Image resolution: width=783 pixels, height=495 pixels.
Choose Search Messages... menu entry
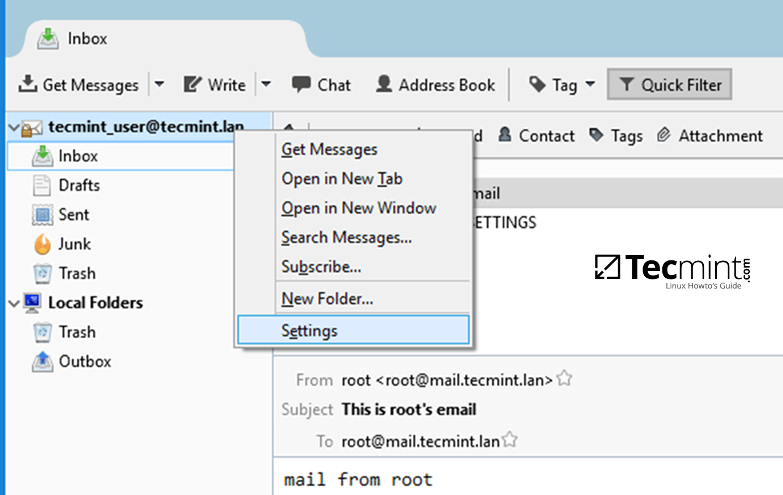coord(354,238)
